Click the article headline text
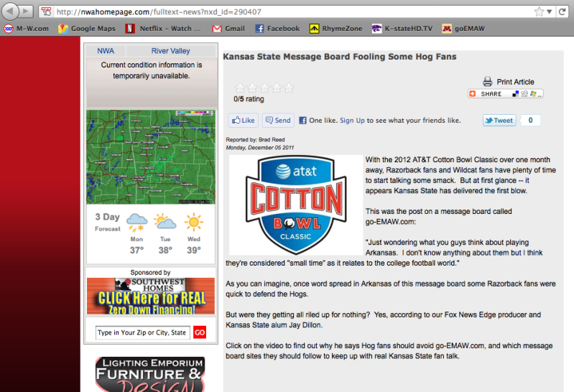The height and width of the screenshot is (392, 574). 340,57
